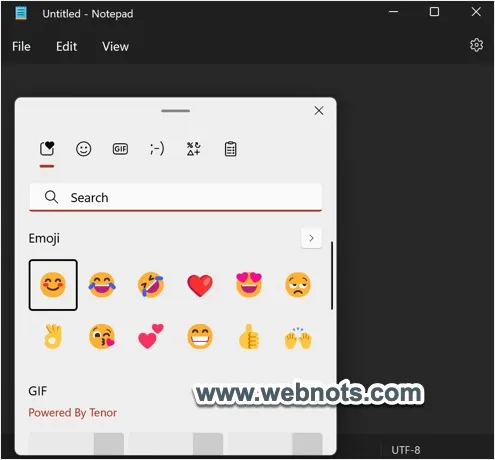Open the Kaomoji ;-) tab
This screenshot has width=495, height=460.
[x=157, y=149]
